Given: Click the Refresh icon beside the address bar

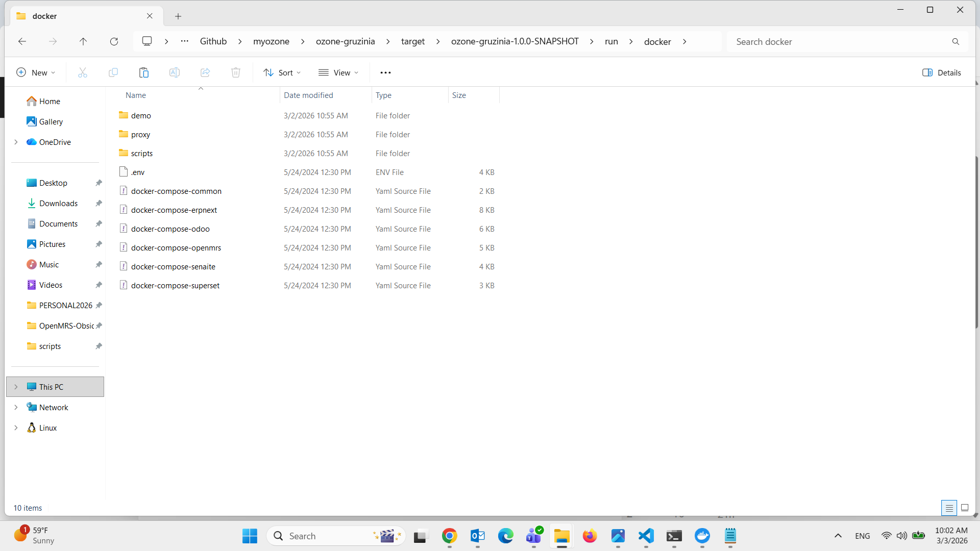Looking at the screenshot, I should [x=114, y=41].
